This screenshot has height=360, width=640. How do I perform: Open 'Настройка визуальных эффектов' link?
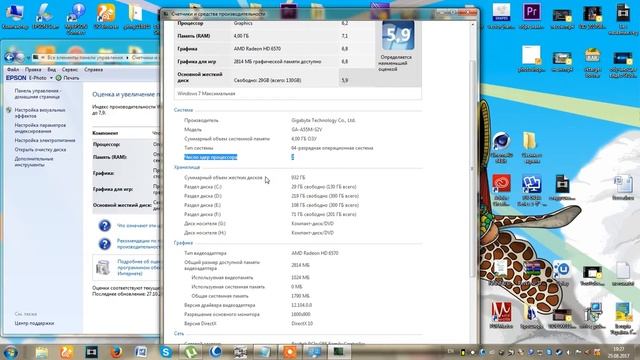40,113
